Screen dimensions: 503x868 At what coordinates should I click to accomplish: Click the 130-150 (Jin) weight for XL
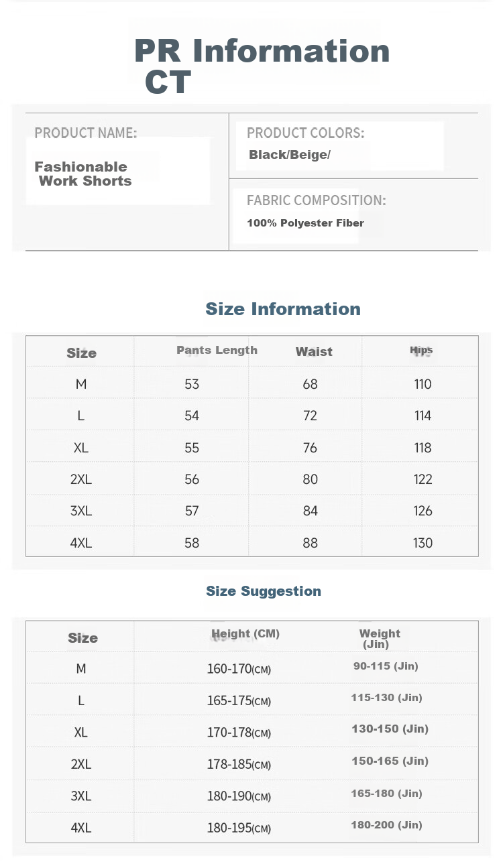(x=390, y=729)
